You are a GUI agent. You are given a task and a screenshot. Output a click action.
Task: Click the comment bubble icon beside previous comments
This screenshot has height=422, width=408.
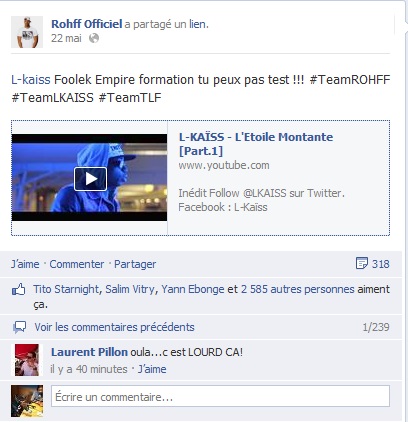19,327
